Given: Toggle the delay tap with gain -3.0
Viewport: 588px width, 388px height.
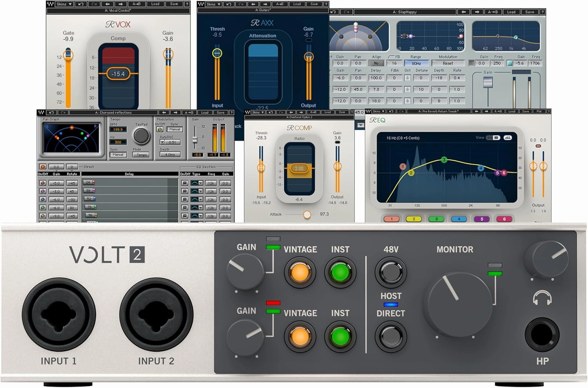Looking at the screenshot, I should tap(43, 191).
